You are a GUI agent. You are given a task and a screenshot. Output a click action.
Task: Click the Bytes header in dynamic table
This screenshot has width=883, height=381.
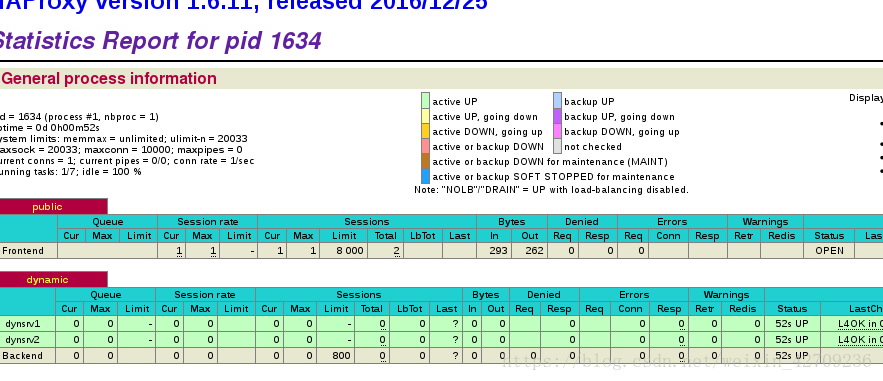click(x=486, y=295)
